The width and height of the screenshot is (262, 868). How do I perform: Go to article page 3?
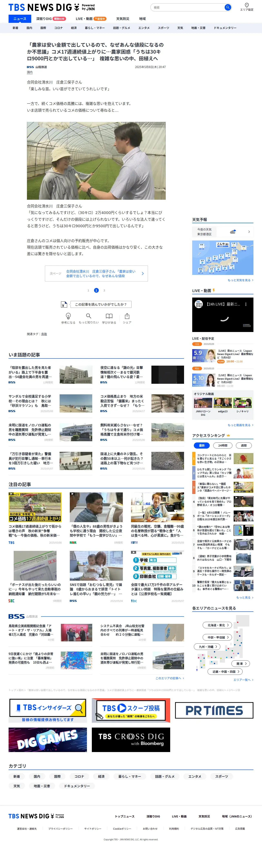104,290
